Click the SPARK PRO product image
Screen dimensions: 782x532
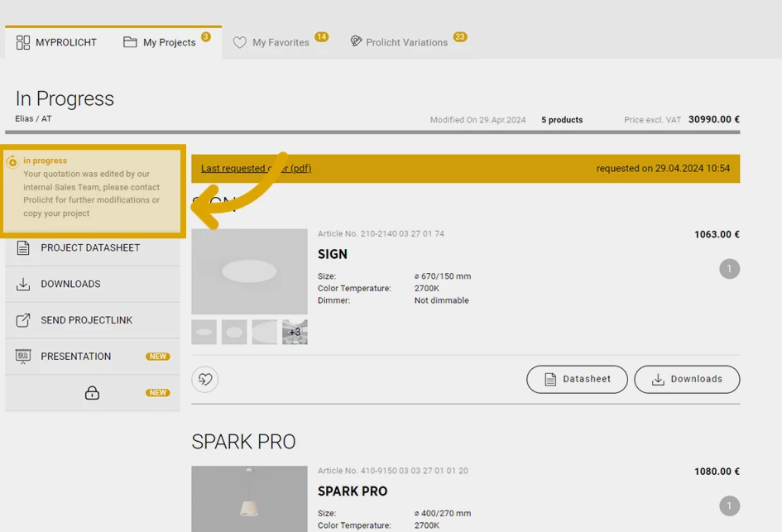pos(249,498)
